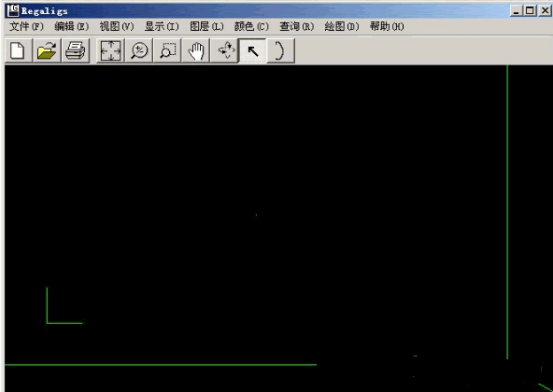Click the Regaligs application title icon

(13, 11)
